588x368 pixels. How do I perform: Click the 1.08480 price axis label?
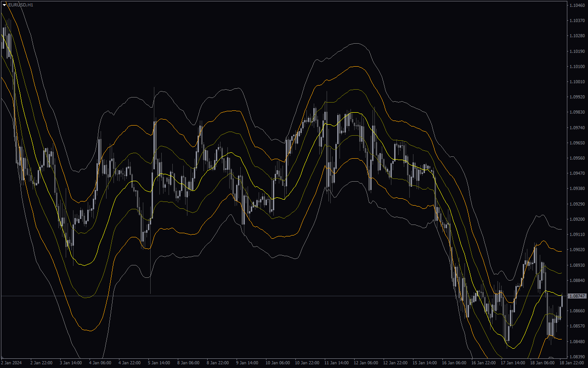click(577, 341)
